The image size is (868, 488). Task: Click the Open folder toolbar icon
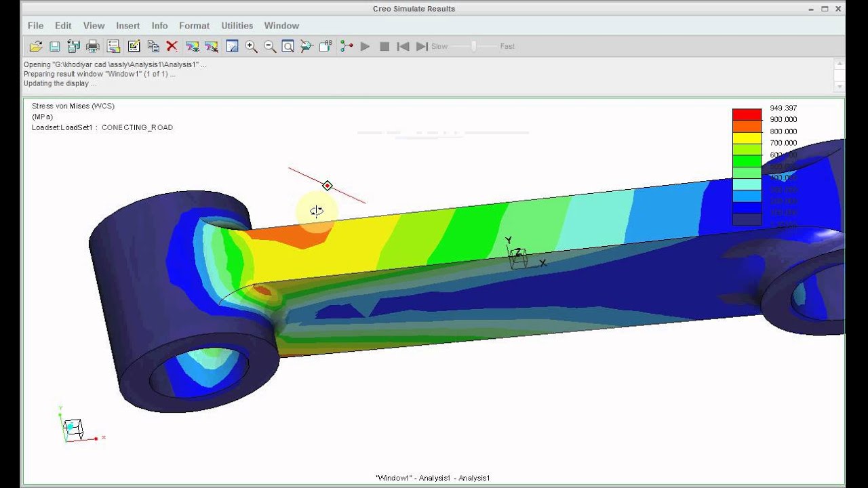(x=35, y=46)
